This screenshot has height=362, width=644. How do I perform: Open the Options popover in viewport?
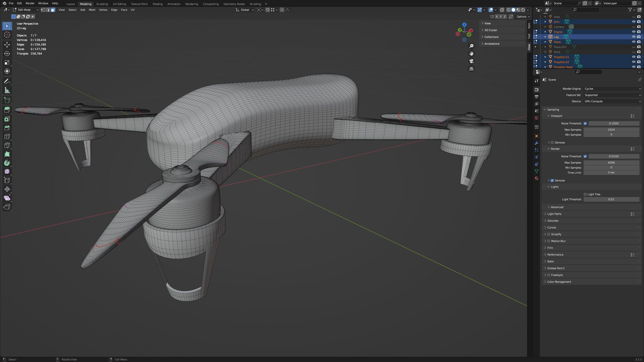pos(523,17)
